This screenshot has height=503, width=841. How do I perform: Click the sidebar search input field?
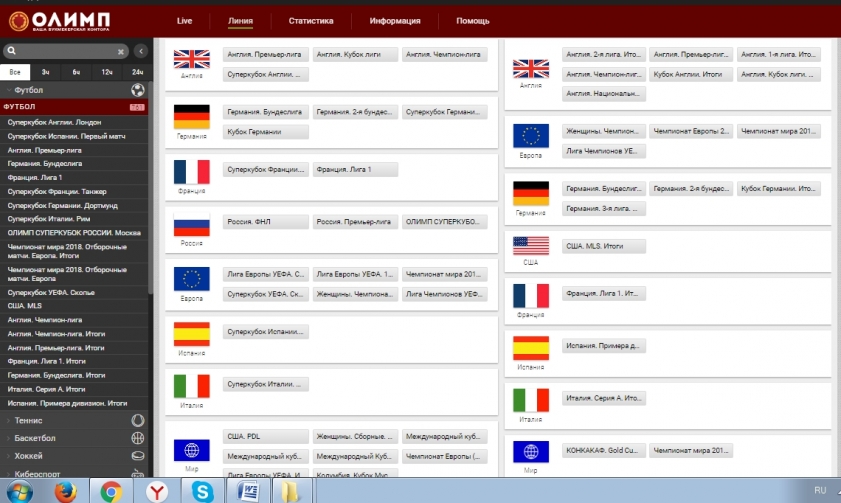click(66, 51)
